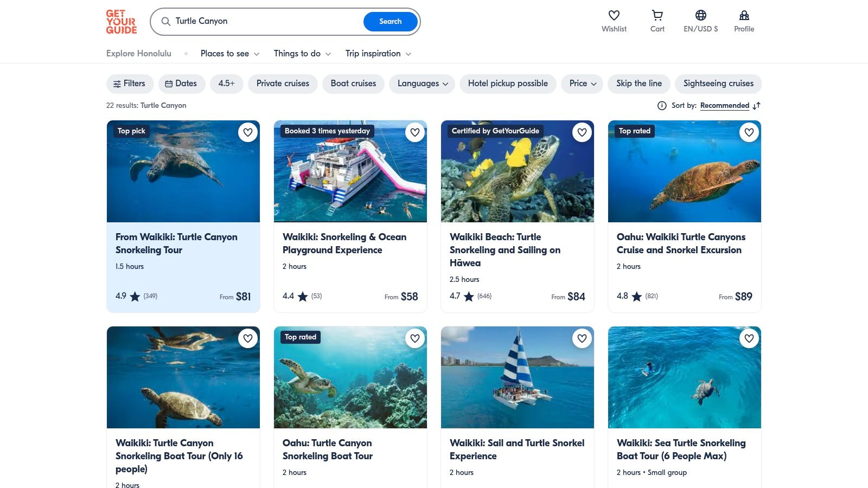Click inside the Turtle Canyon search field
The height and width of the screenshot is (488, 868).
coord(244,22)
